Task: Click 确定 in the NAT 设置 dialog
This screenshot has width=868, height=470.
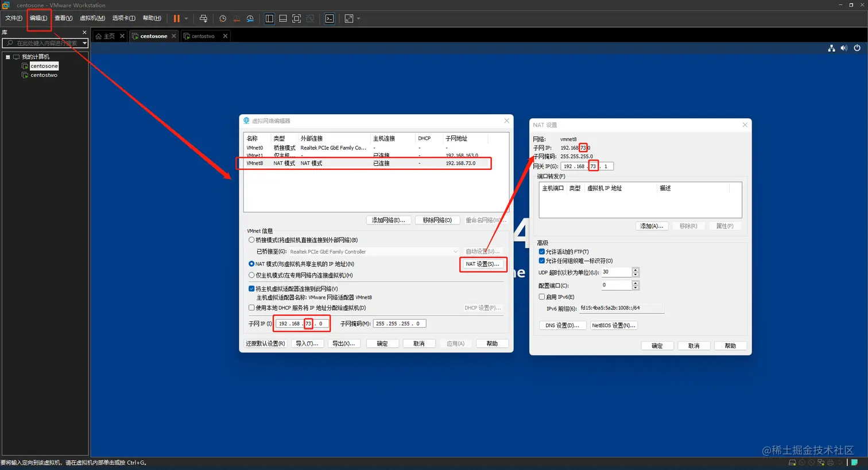Action: (657, 346)
